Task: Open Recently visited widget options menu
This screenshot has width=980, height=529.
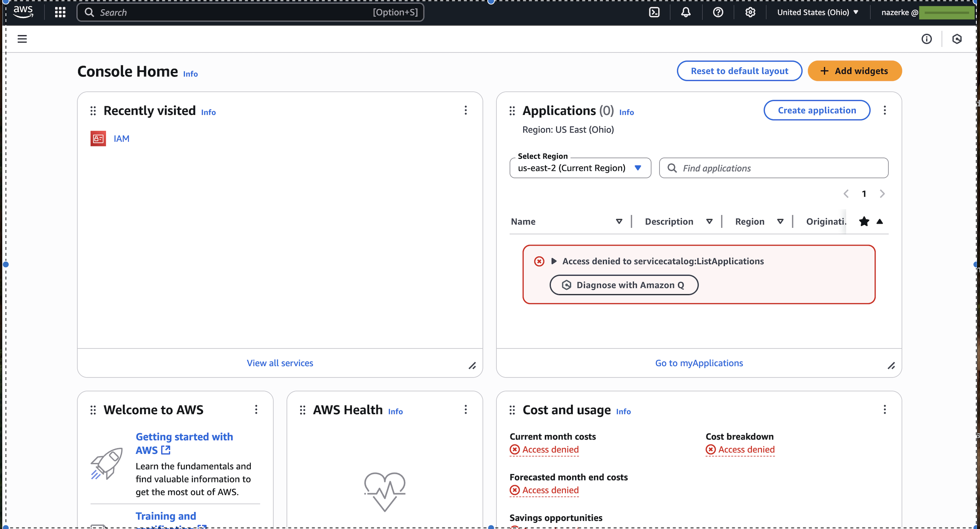Action: click(466, 110)
